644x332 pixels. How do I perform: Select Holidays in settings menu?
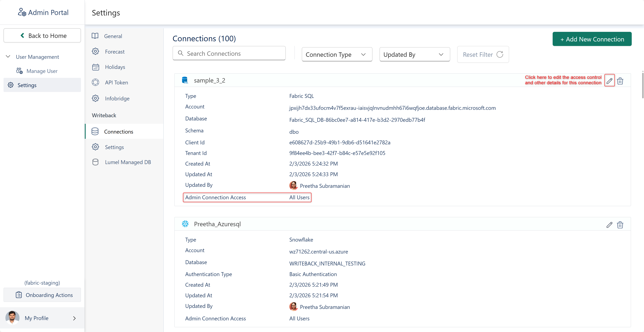[115, 67]
